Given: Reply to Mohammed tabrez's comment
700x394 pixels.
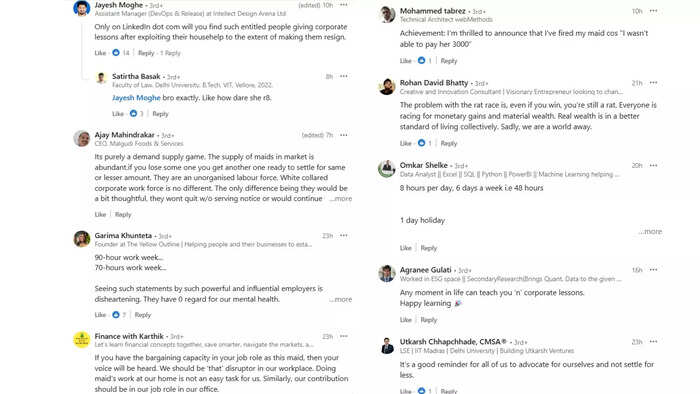Looking at the screenshot, I should pyautogui.click(x=449, y=61).
